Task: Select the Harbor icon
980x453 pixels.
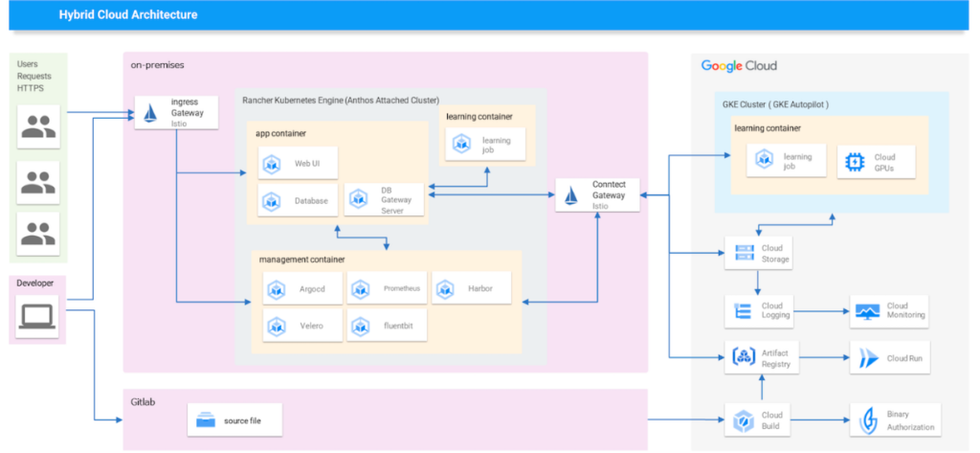Action: click(445, 289)
